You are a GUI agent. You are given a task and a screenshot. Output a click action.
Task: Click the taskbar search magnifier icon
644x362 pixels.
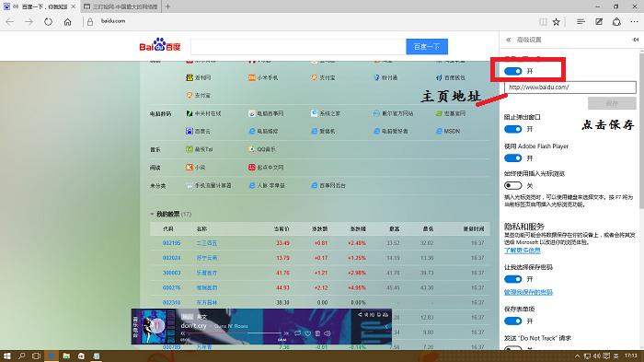pos(22,356)
